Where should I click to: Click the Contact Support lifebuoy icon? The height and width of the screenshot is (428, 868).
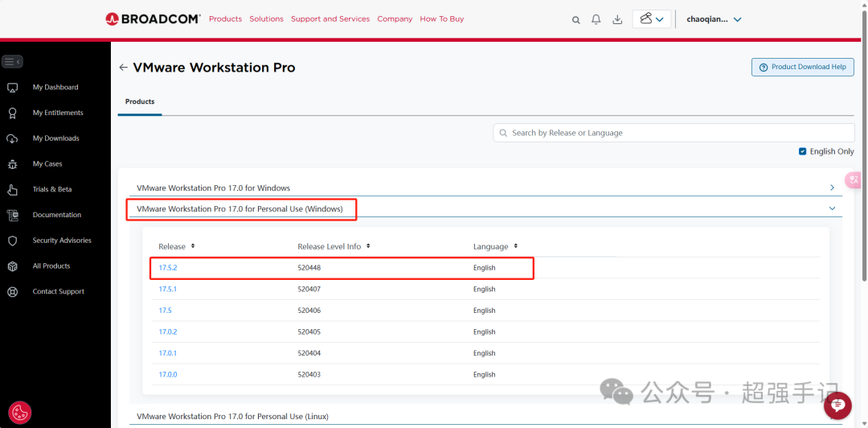tap(12, 291)
